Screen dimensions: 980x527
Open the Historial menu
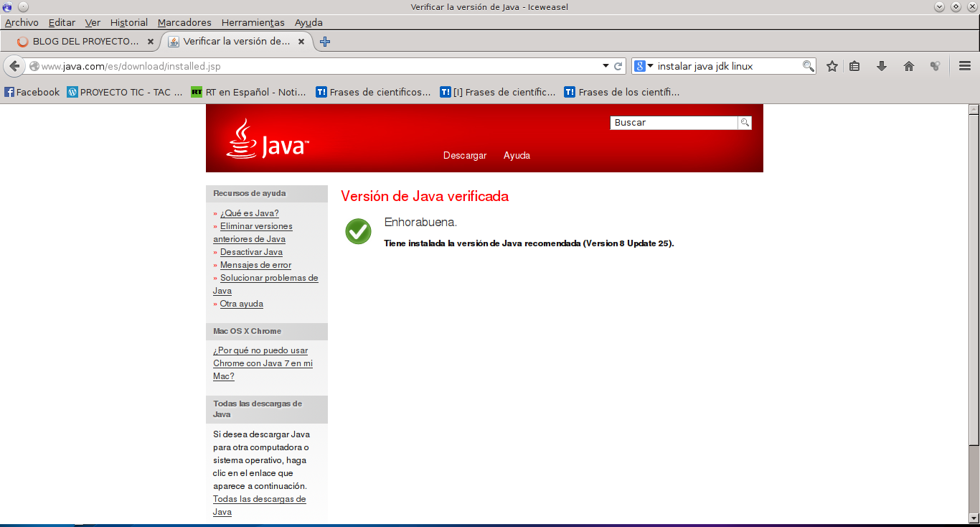[129, 22]
